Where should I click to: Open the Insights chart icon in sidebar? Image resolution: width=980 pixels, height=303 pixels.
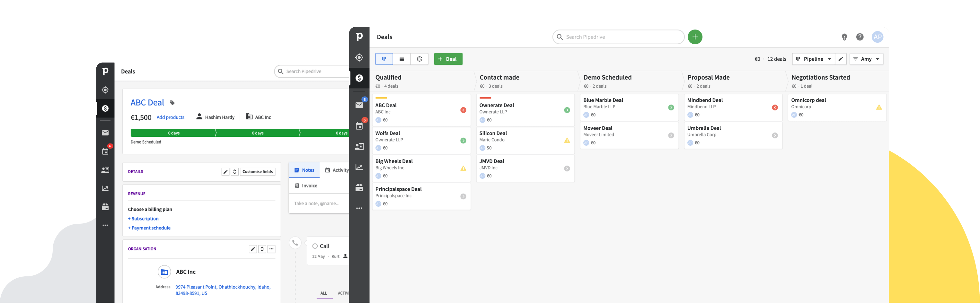(x=359, y=167)
